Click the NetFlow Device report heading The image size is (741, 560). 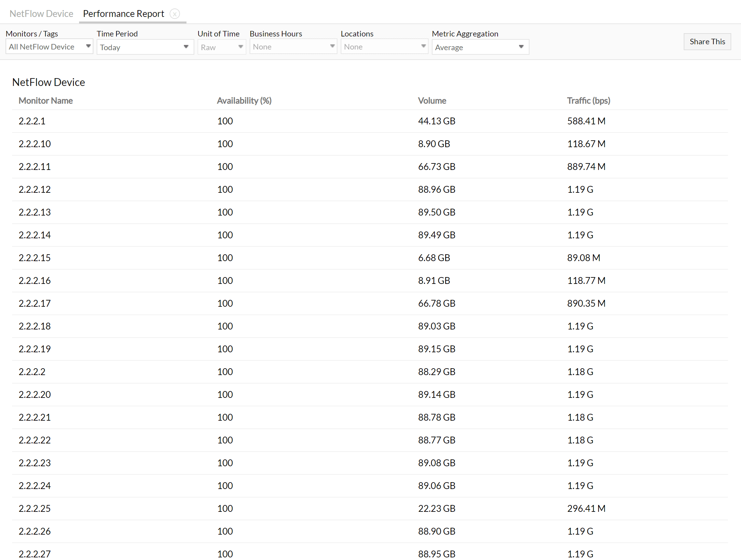click(x=48, y=82)
